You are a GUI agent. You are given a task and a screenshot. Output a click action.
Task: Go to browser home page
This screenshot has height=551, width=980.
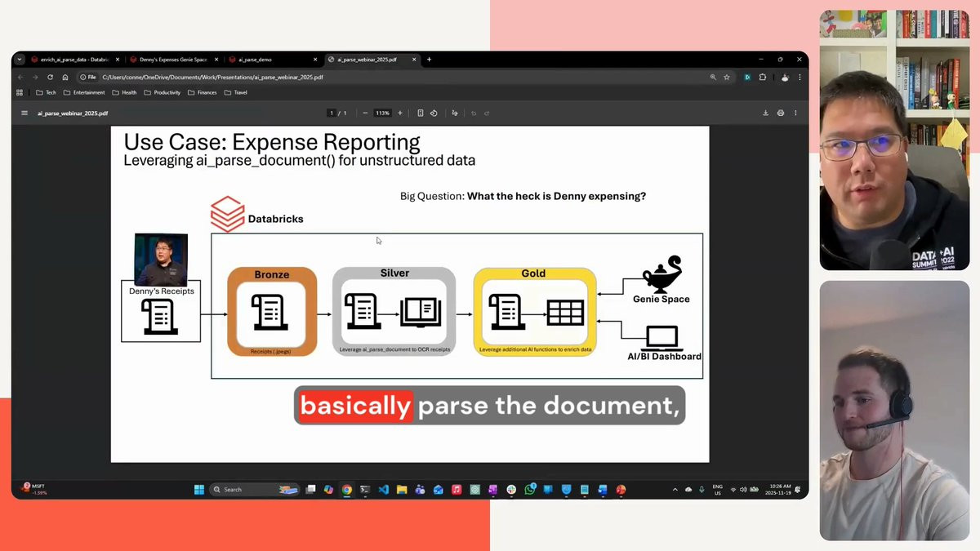[x=65, y=78]
